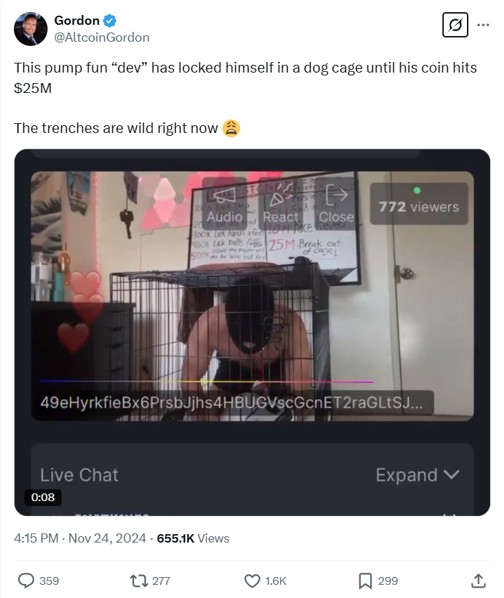Viewport: 504px width, 598px height.
Task: Open the Grok slash icon
Action: (x=455, y=25)
